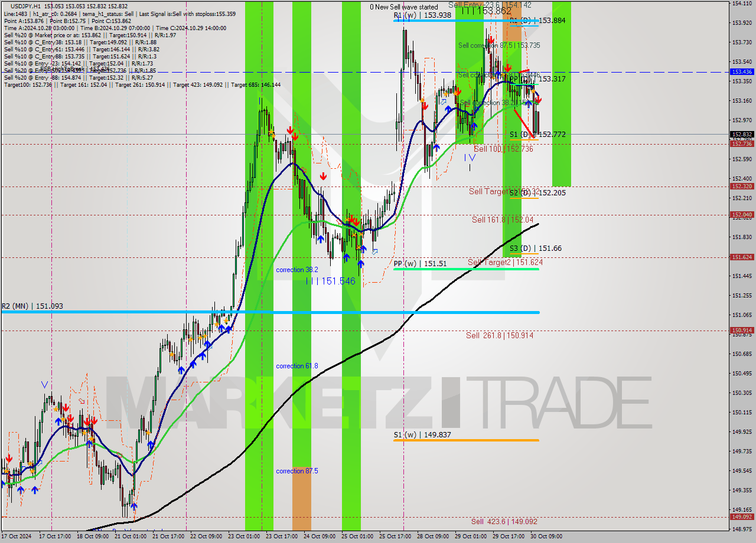Click the red 152.320 price tag on axis

742,187
